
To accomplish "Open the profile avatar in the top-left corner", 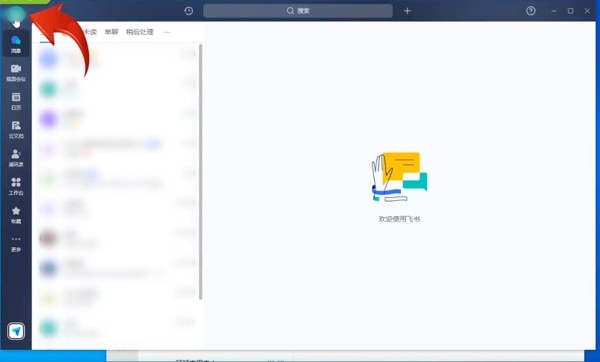I will [15, 14].
